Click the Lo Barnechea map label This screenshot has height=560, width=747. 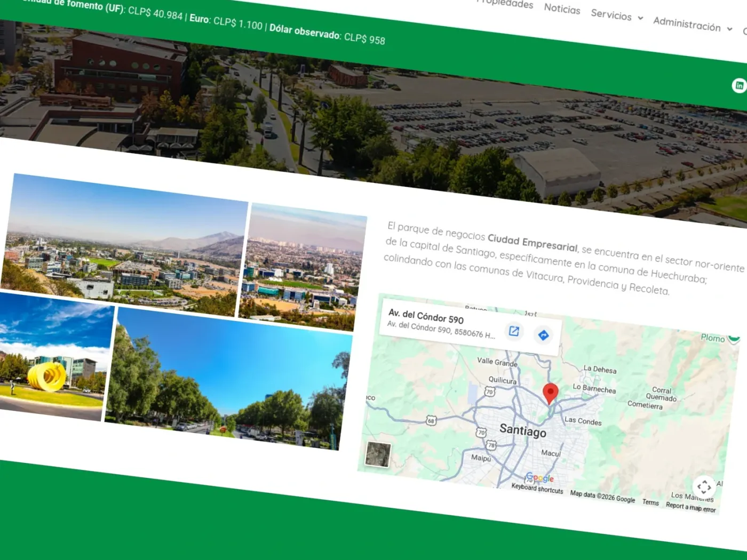point(594,388)
